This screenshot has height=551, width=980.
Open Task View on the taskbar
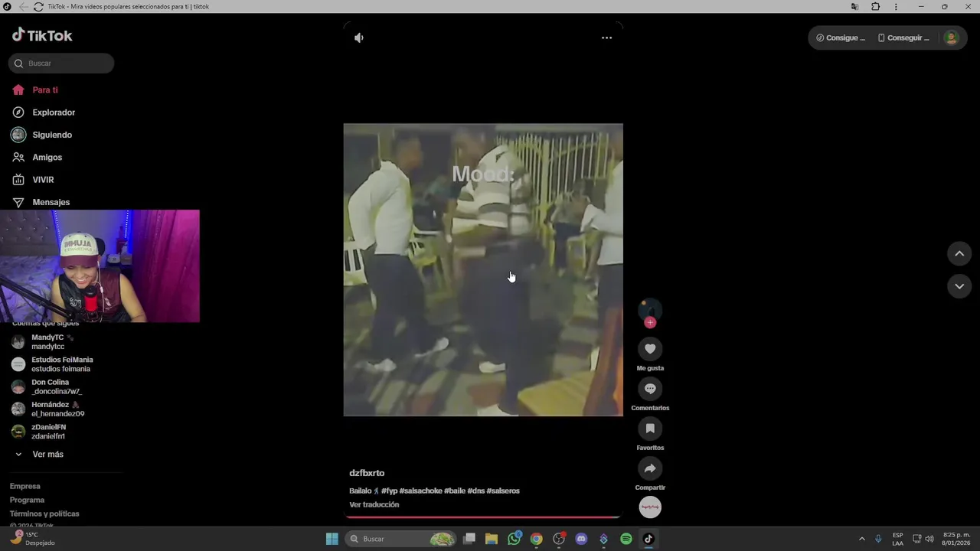pos(469,539)
